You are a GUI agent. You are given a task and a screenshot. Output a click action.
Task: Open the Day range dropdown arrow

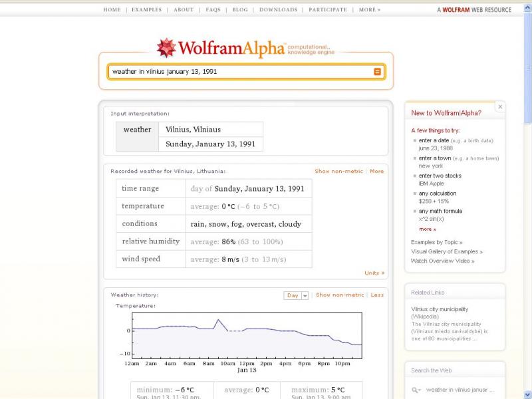[x=305, y=295]
